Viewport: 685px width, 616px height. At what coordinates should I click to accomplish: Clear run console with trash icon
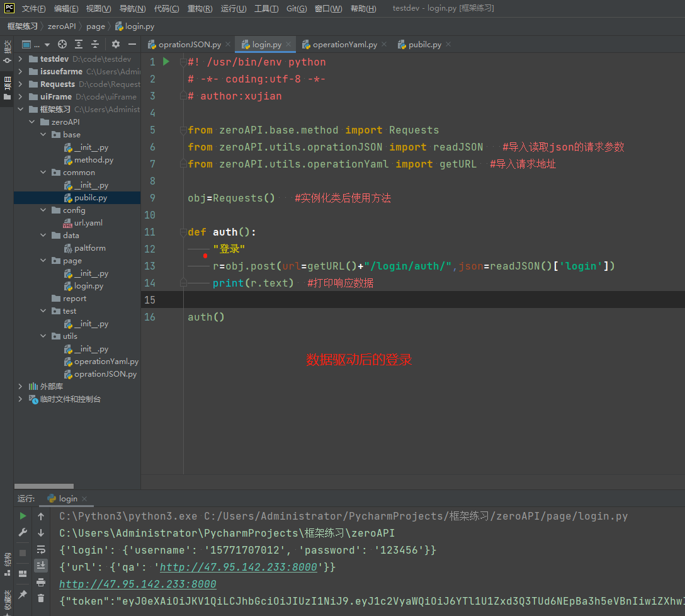[41, 598]
